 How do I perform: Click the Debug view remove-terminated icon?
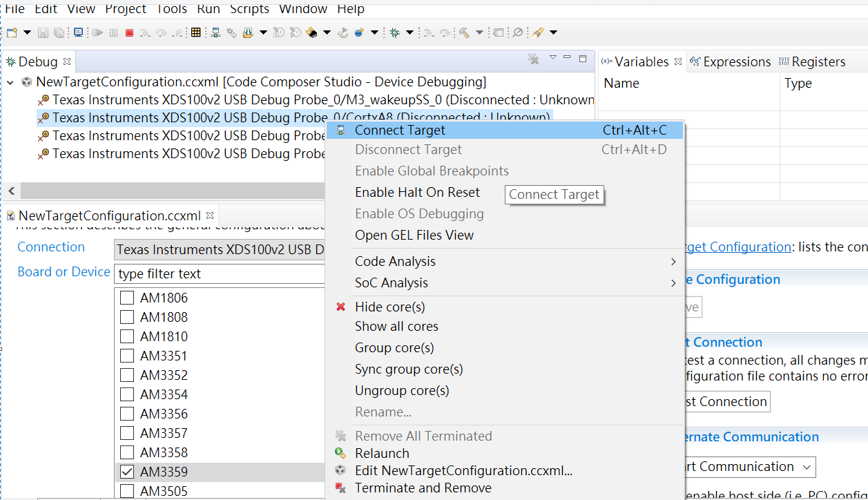click(x=533, y=59)
